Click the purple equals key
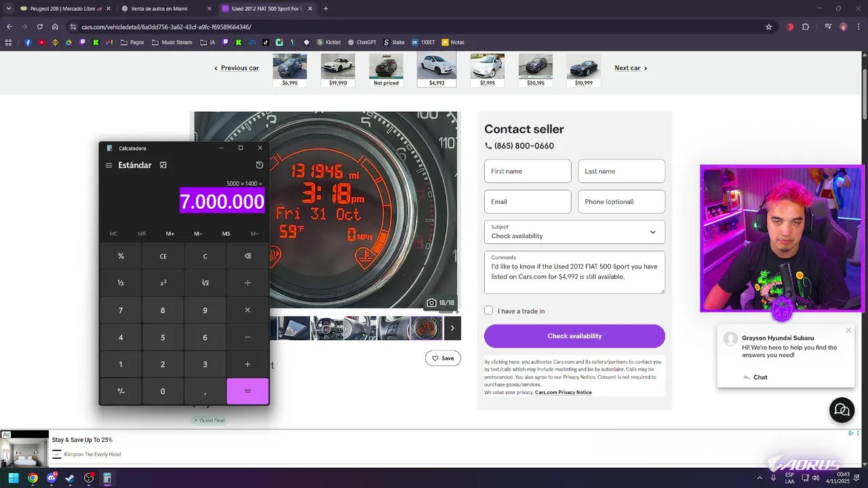 (x=248, y=391)
